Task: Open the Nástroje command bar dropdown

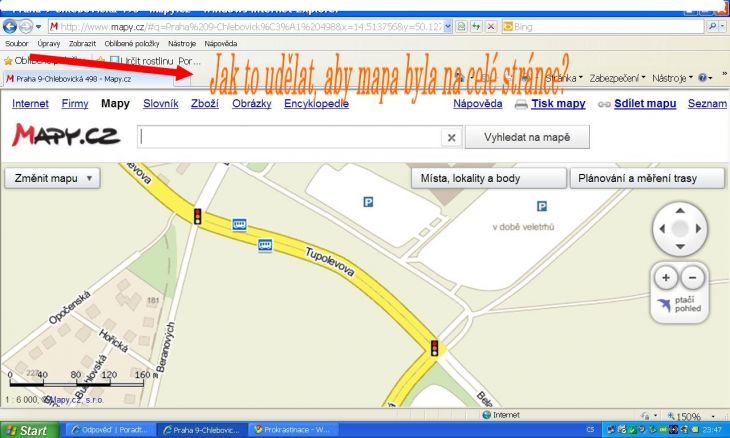Action: click(672, 78)
